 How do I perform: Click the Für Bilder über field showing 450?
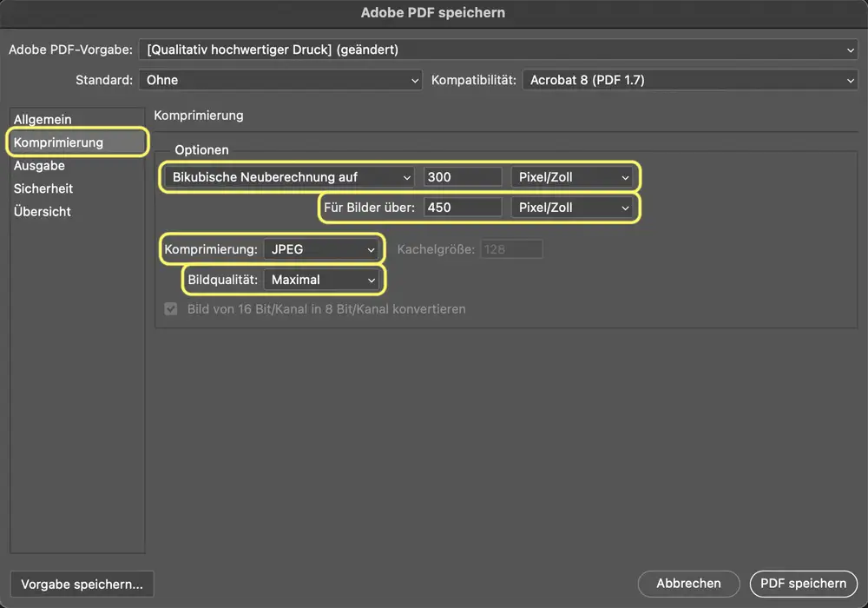[x=463, y=208]
